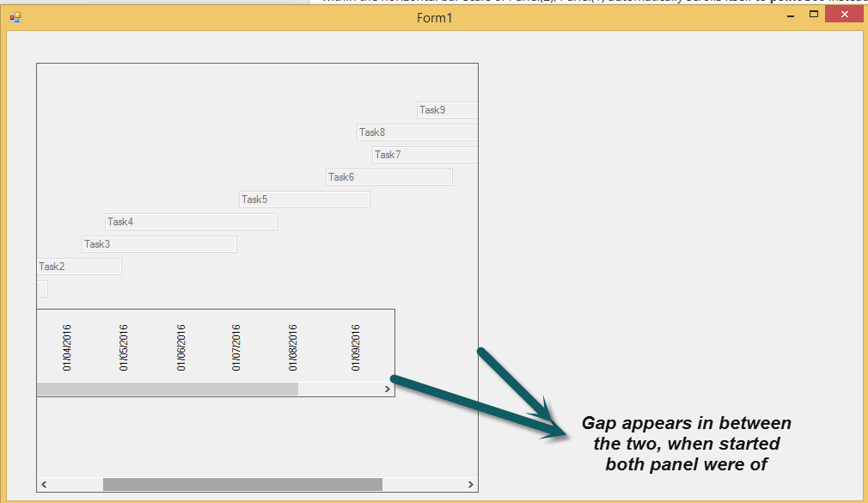Click the 01/08/2016 date label
This screenshot has width=868, height=503.
(293, 348)
